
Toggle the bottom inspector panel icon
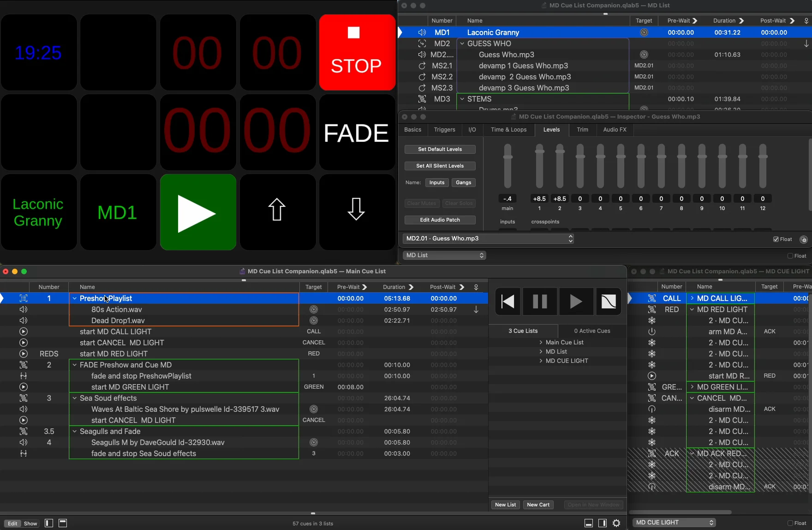pos(589,523)
